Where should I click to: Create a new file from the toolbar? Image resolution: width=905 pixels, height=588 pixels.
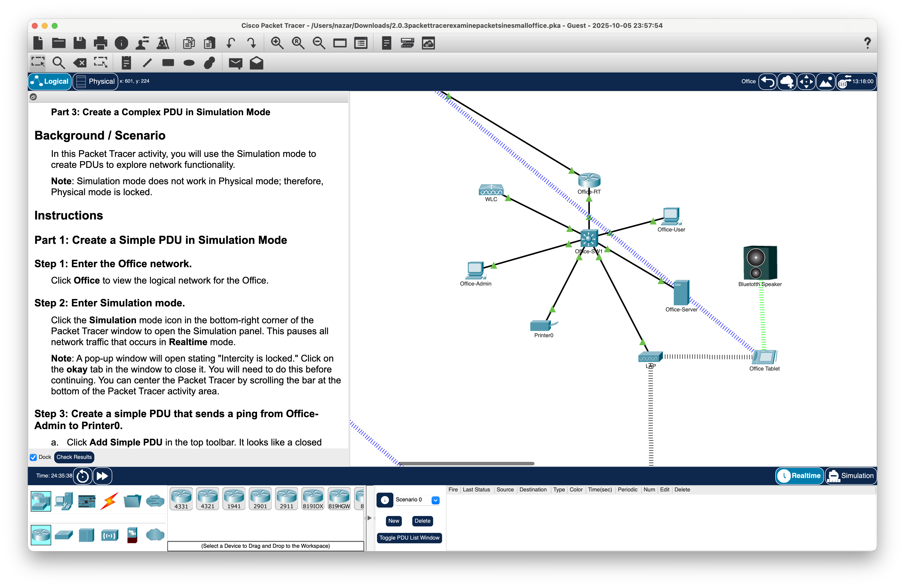tap(38, 43)
